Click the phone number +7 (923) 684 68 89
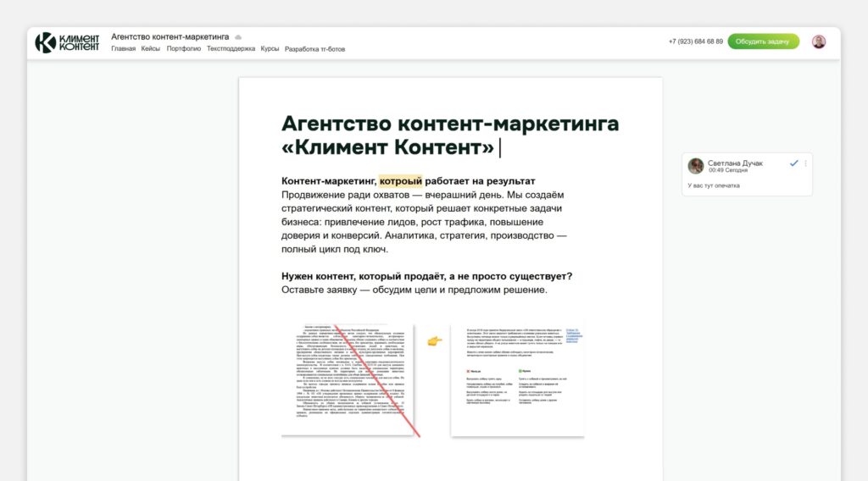Image resolution: width=868 pixels, height=481 pixels. [695, 41]
